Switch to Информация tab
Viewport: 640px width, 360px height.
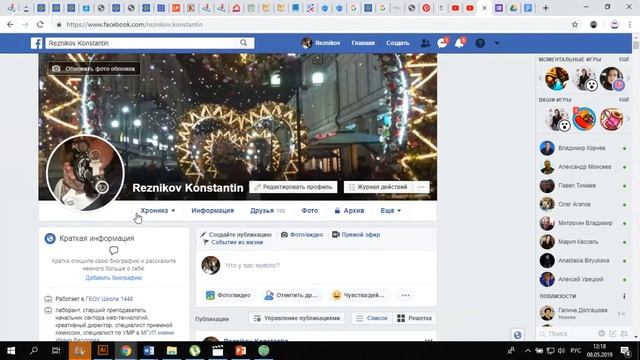[213, 211]
